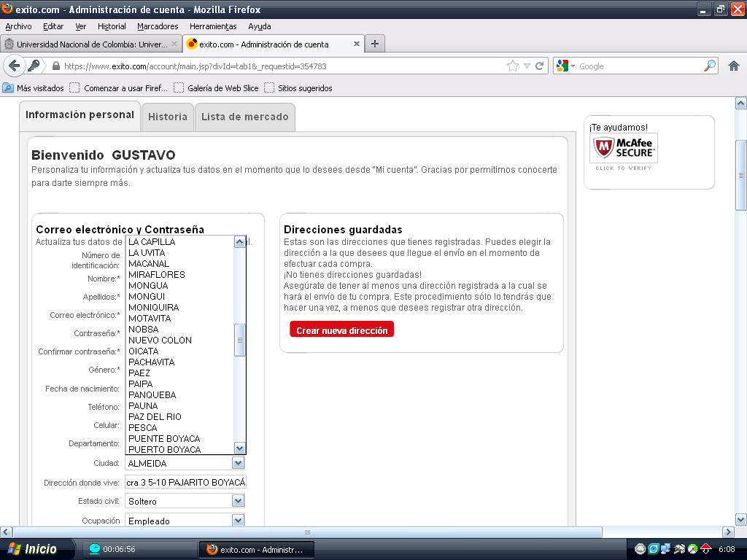Select MONIQUIRA from the city list
Screen dimensions: 747x560
tap(153, 308)
